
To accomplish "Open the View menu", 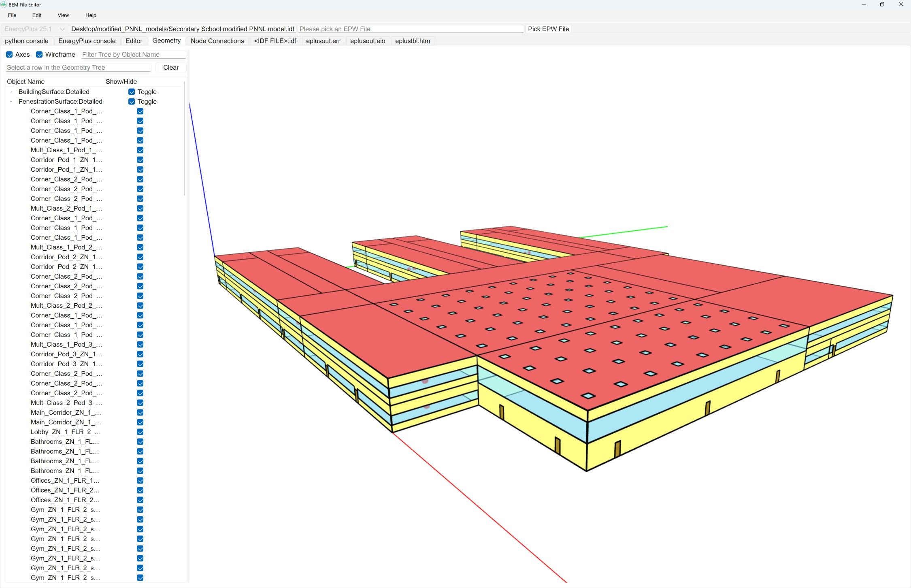I will [63, 15].
